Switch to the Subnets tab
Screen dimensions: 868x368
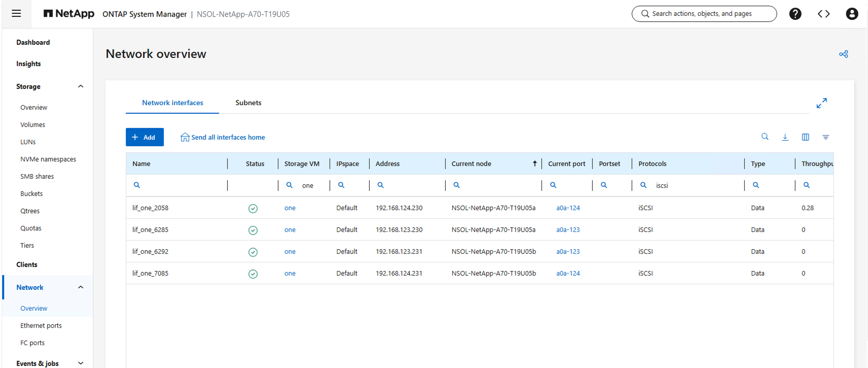click(248, 103)
